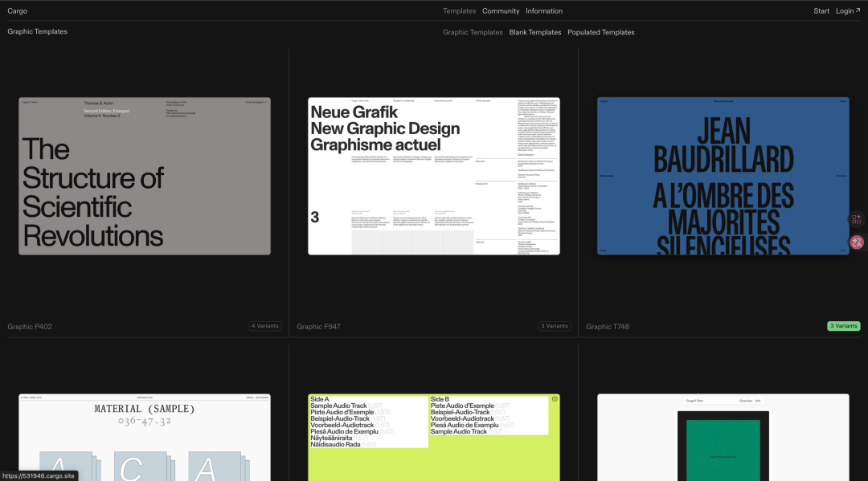Click the grid extension icon at right edge
This screenshot has height=481, width=868.
[857, 219]
